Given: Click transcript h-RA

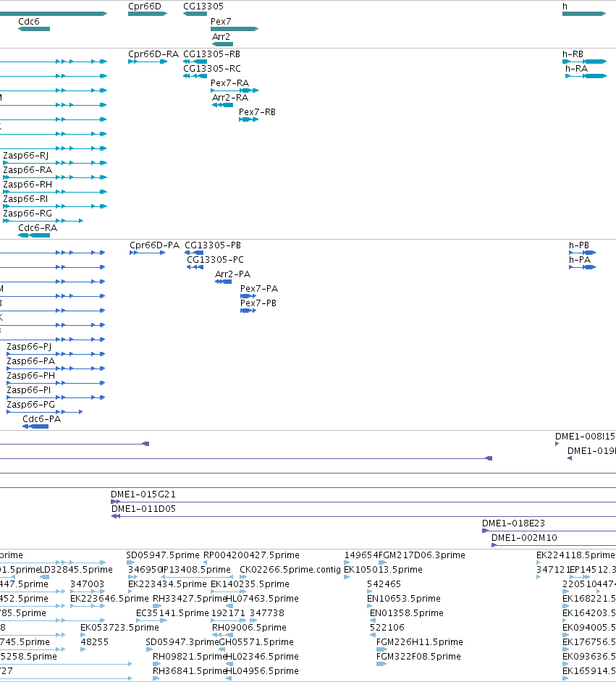Looking at the screenshot, I should [x=586, y=76].
